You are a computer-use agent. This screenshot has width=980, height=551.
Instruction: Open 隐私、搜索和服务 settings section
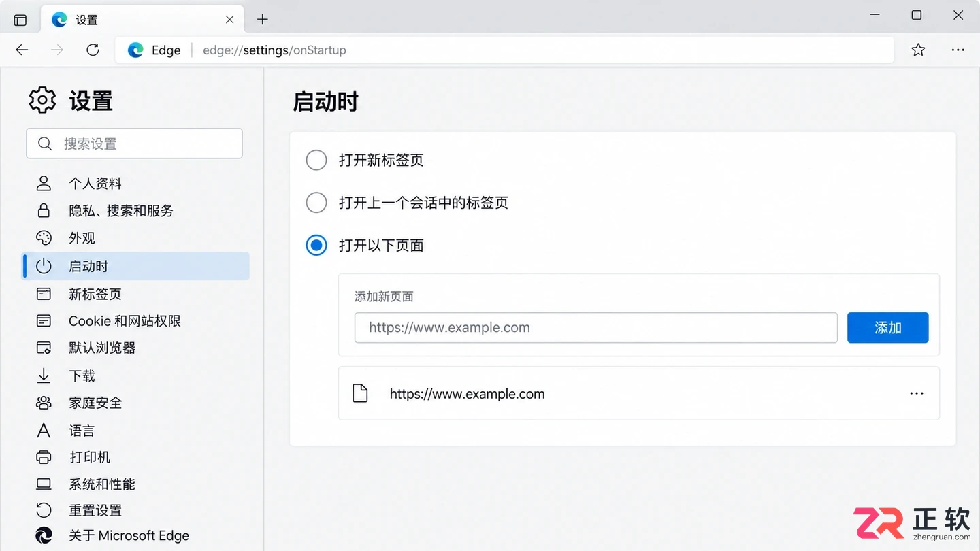point(136,211)
